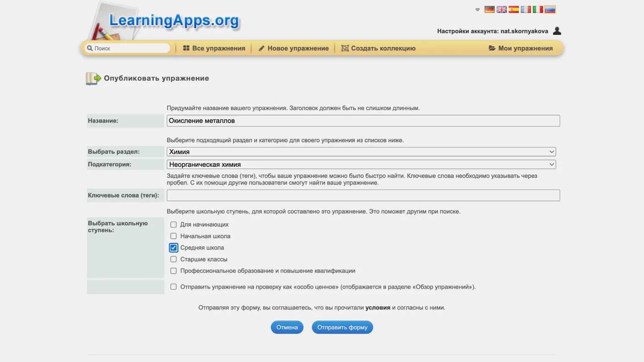644x362 pixels.
Task: Tick the 'Старшие классы' checkbox
Action: point(174,259)
